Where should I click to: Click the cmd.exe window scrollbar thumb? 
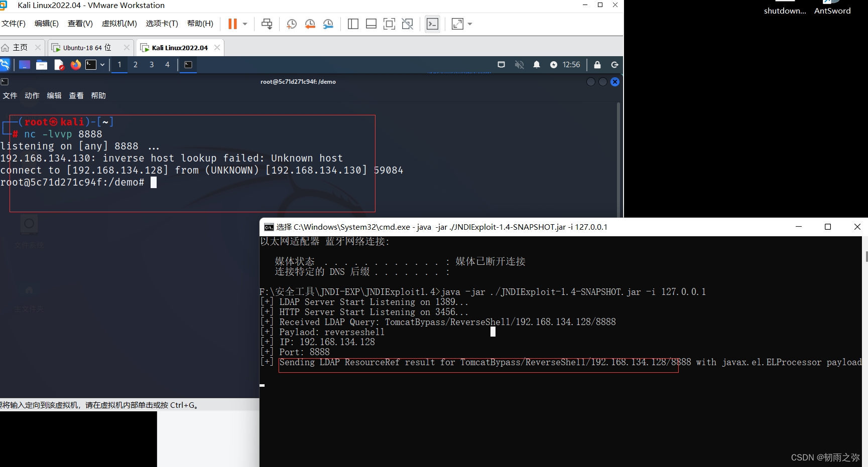tap(866, 256)
